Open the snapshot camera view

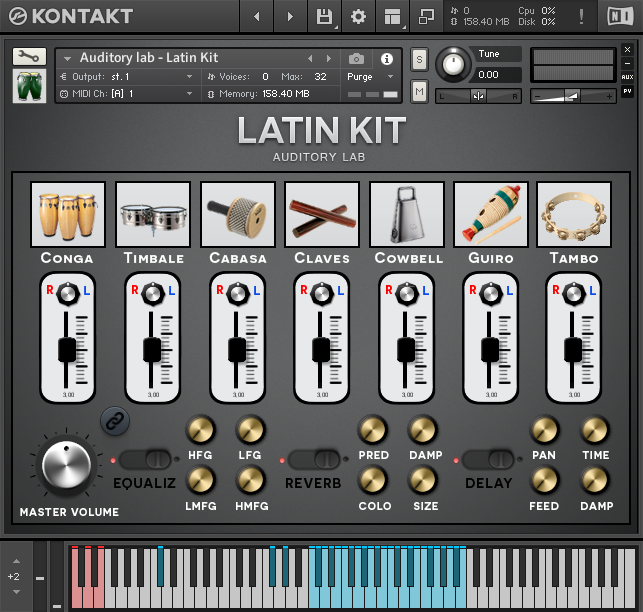pyautogui.click(x=356, y=59)
